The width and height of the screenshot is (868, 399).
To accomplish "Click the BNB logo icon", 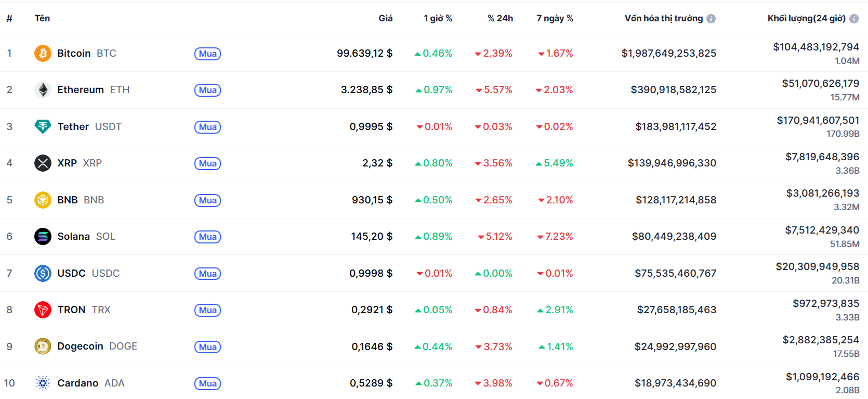I will (43, 200).
